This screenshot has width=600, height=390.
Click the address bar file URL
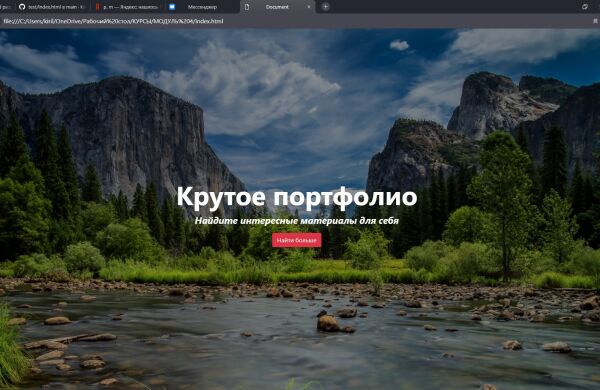click(x=113, y=21)
